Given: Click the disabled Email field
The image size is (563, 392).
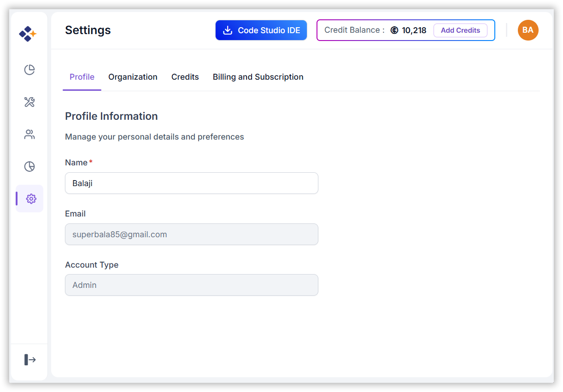Looking at the screenshot, I should 192,234.
